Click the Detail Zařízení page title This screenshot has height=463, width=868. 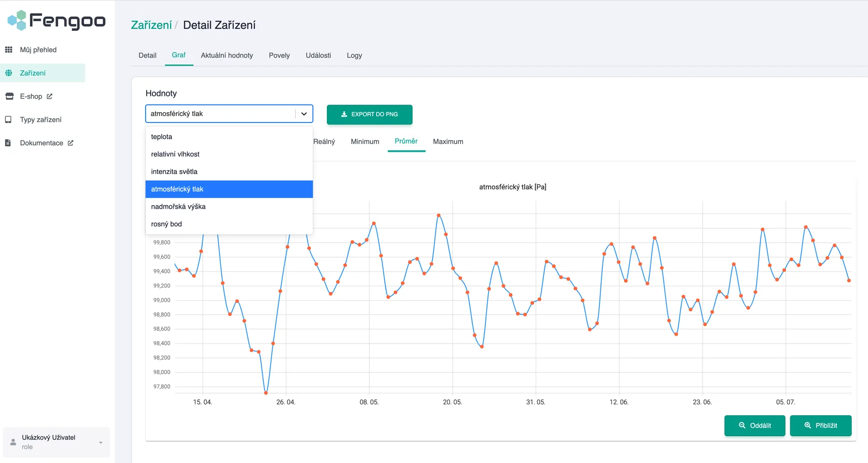pyautogui.click(x=219, y=25)
